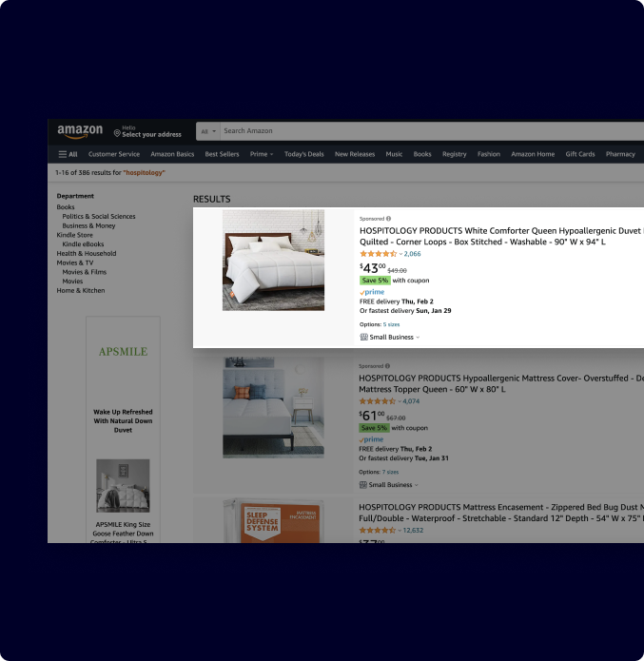This screenshot has height=661, width=644.
Task: Open the Sleep Defense System product image
Action: click(x=273, y=521)
